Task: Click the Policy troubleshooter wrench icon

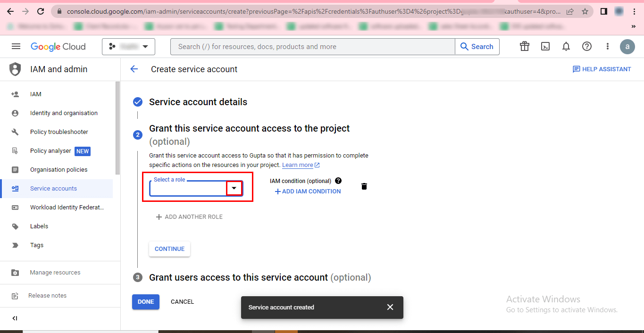Action: (x=15, y=132)
